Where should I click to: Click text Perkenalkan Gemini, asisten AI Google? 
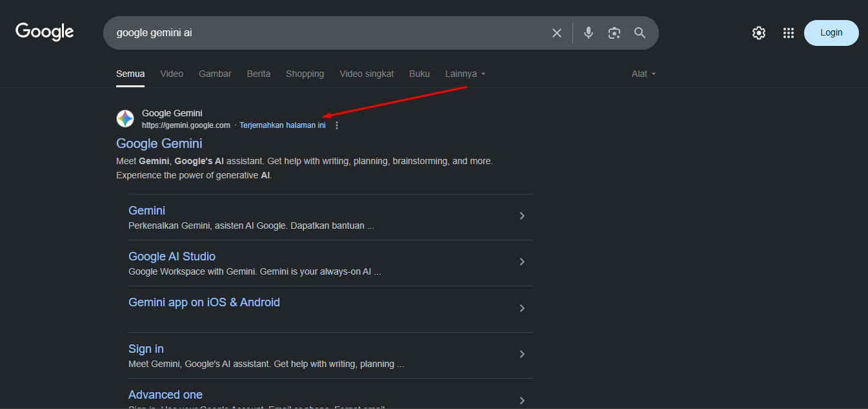(208, 226)
